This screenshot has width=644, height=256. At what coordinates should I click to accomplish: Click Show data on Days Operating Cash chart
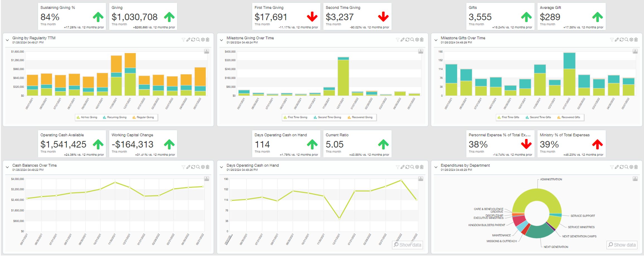click(x=407, y=245)
